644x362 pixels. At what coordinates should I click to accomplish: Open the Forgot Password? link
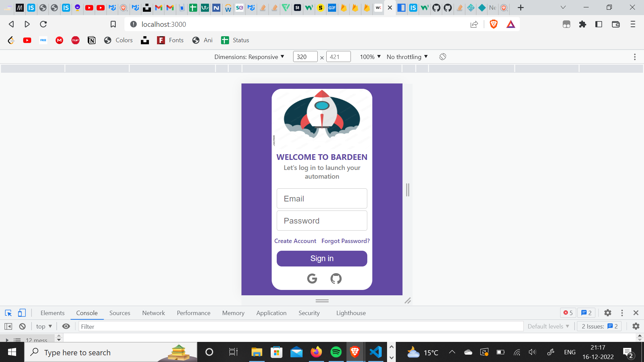pyautogui.click(x=345, y=241)
